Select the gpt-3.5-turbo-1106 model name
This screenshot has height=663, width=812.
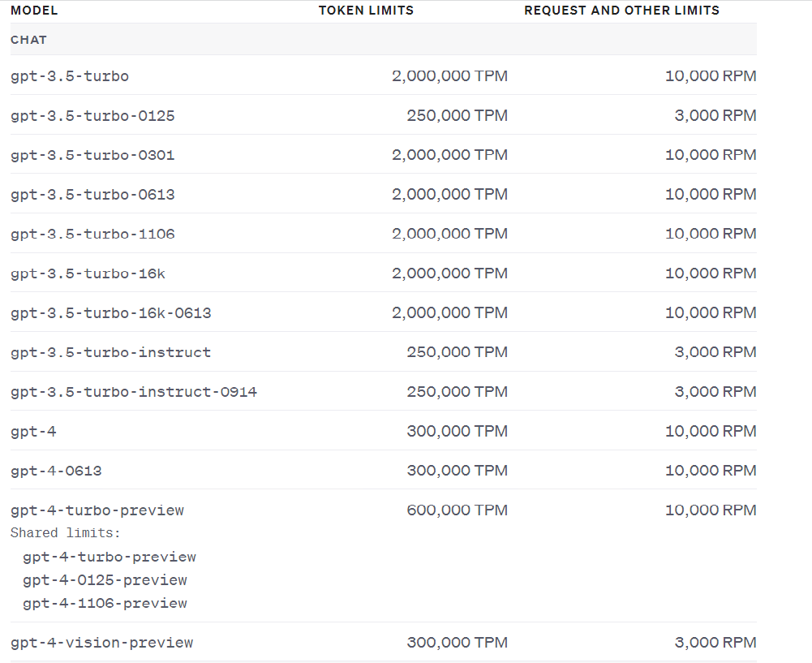tap(92, 235)
